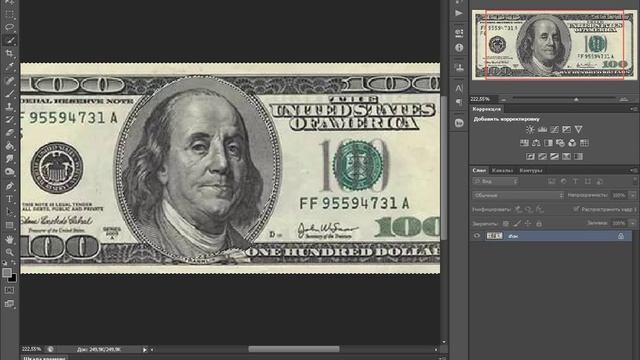Add a Photo Filter adjustment
The width and height of the screenshot is (640, 360).
pos(560,143)
